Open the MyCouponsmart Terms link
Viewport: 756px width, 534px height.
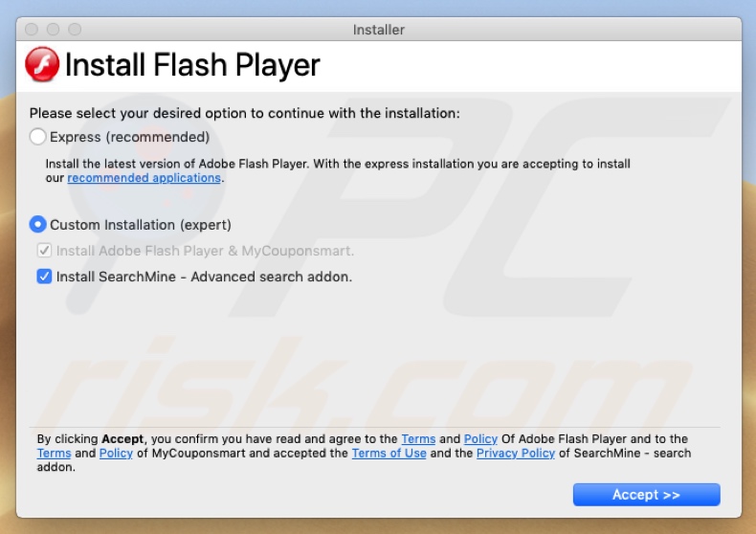54,454
